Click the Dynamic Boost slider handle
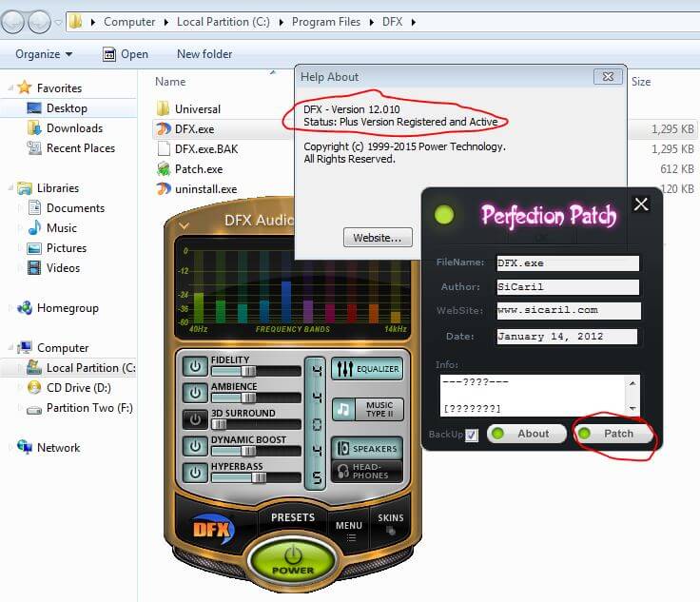700x602 pixels. 248,451
